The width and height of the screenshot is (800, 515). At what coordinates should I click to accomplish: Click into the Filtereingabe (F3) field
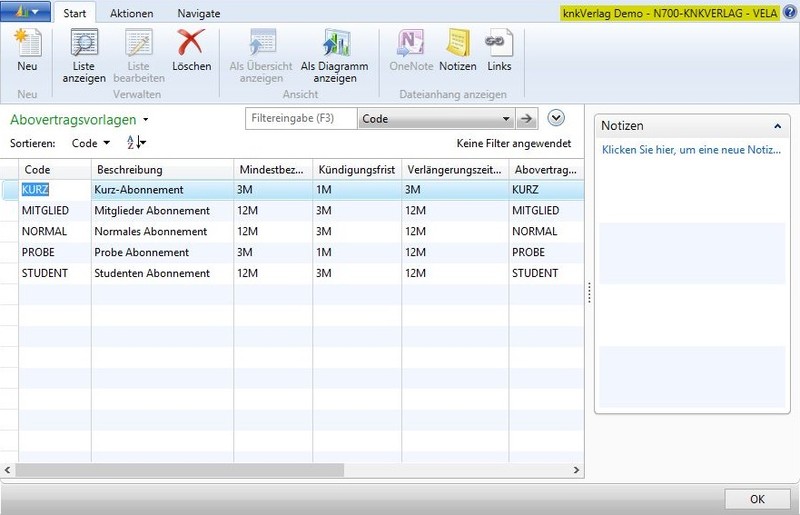point(301,118)
